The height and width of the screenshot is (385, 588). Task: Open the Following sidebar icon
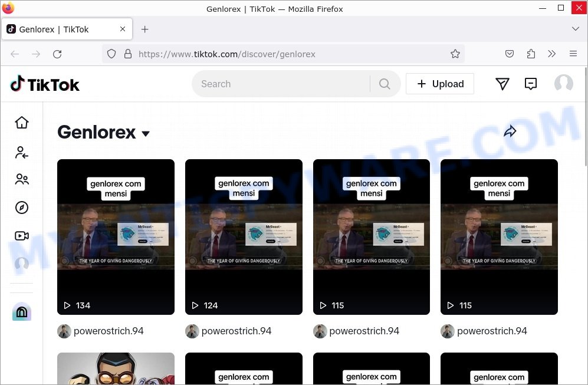(x=22, y=152)
